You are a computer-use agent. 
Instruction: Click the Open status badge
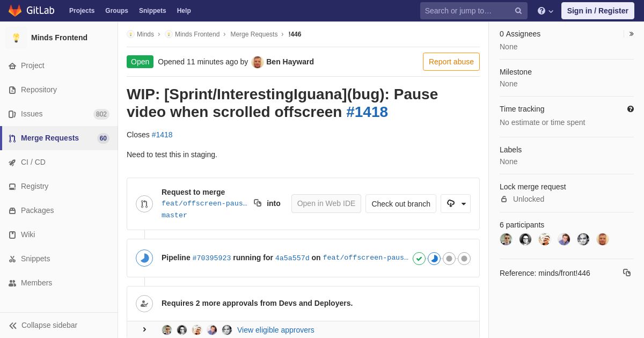[x=140, y=62]
